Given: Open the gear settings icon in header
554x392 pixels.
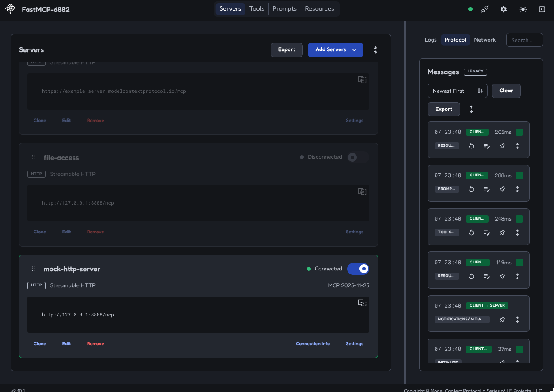Looking at the screenshot, I should (x=504, y=9).
